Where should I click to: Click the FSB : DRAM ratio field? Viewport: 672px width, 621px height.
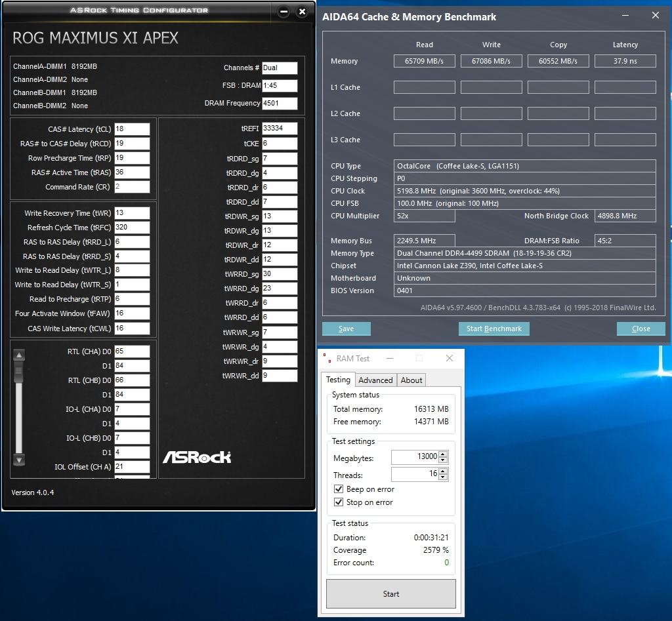click(280, 86)
